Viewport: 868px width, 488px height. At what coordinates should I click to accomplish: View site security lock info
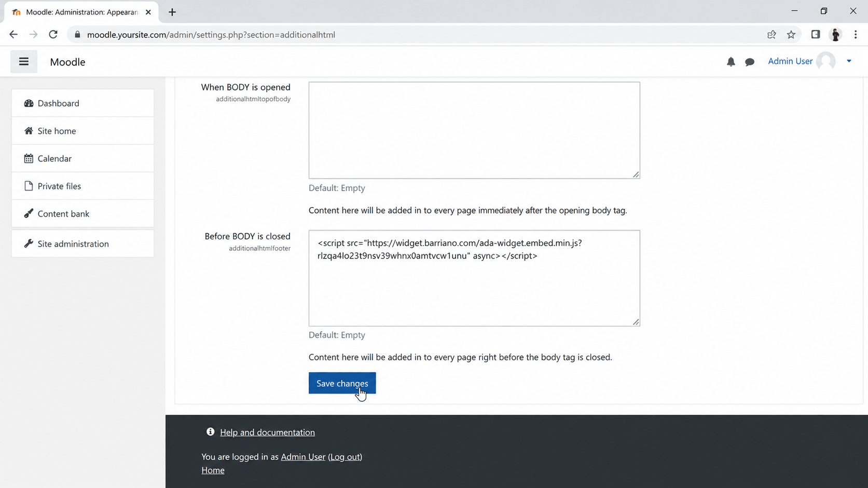77,35
